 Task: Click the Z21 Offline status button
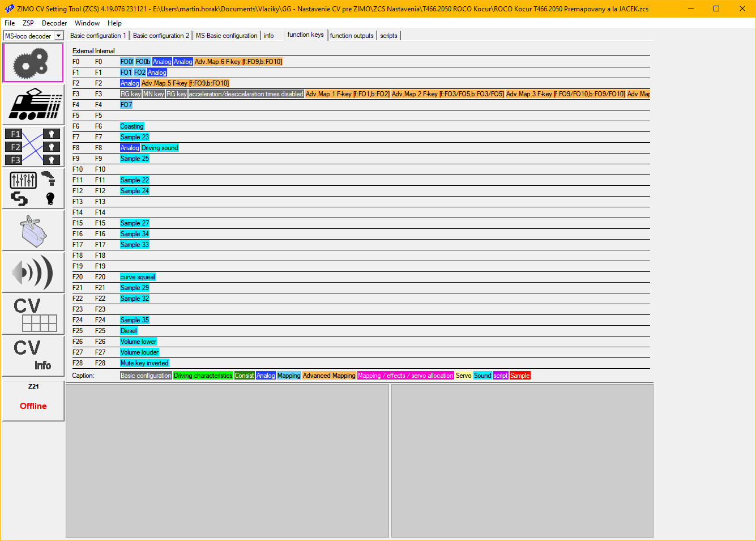(x=33, y=401)
